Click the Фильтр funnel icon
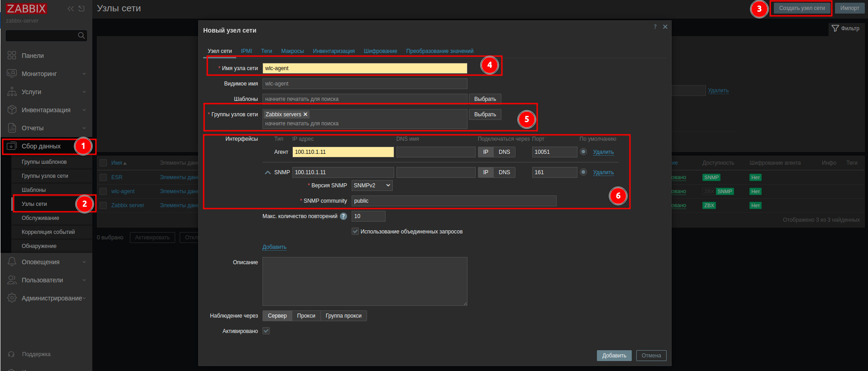The image size is (868, 371). click(x=835, y=29)
